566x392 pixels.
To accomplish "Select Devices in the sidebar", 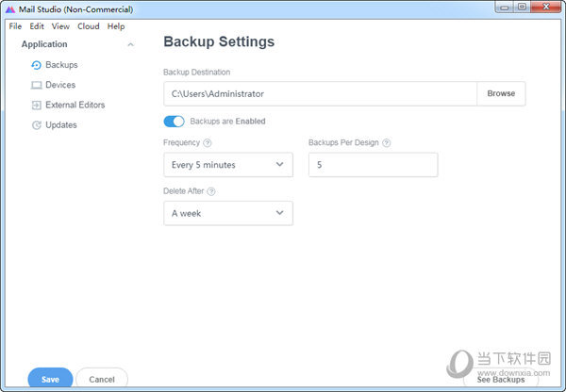I will 60,85.
